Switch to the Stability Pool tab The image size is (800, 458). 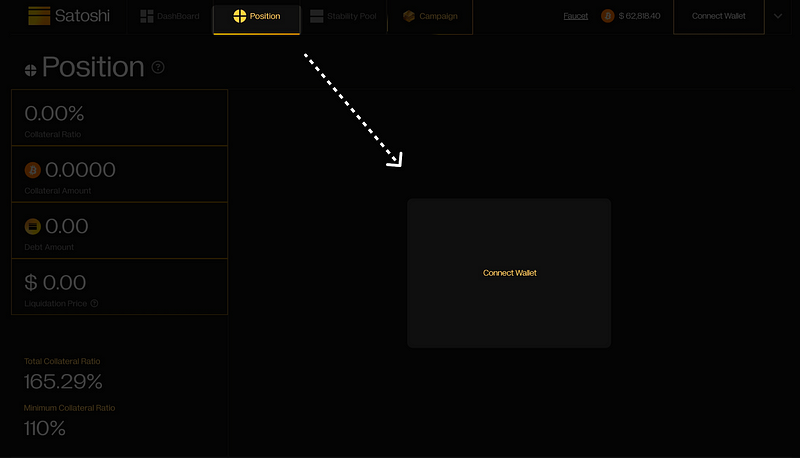[343, 16]
